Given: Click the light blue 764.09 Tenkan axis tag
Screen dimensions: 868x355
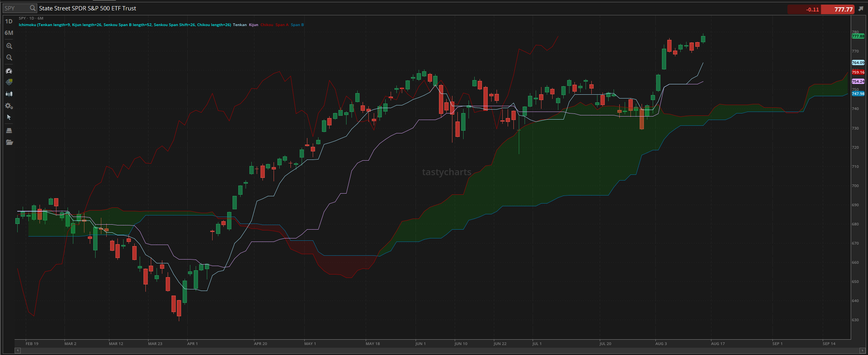Looking at the screenshot, I should coord(858,62).
